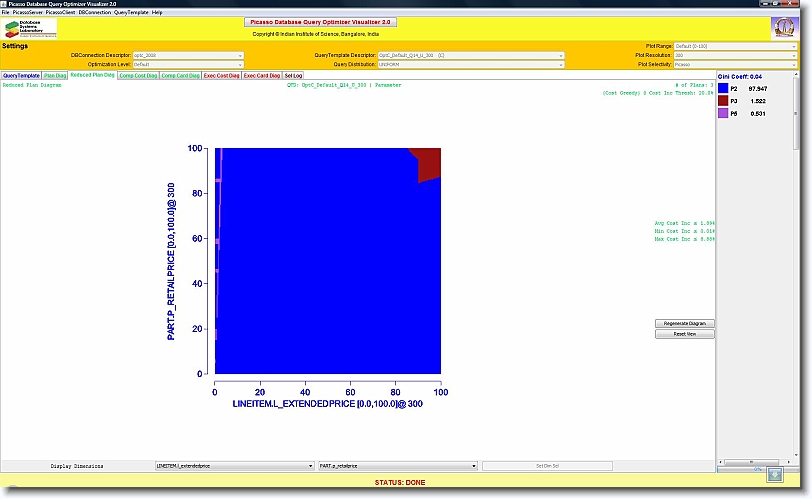This screenshot has height=499, width=812.
Task: Open the PicassoServer menu
Action: point(27,12)
